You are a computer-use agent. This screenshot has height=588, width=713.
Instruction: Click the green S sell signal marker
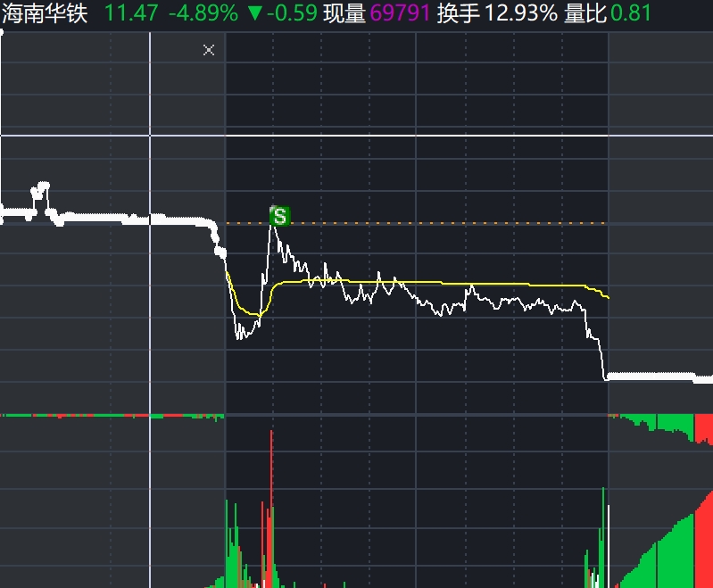tap(279, 216)
